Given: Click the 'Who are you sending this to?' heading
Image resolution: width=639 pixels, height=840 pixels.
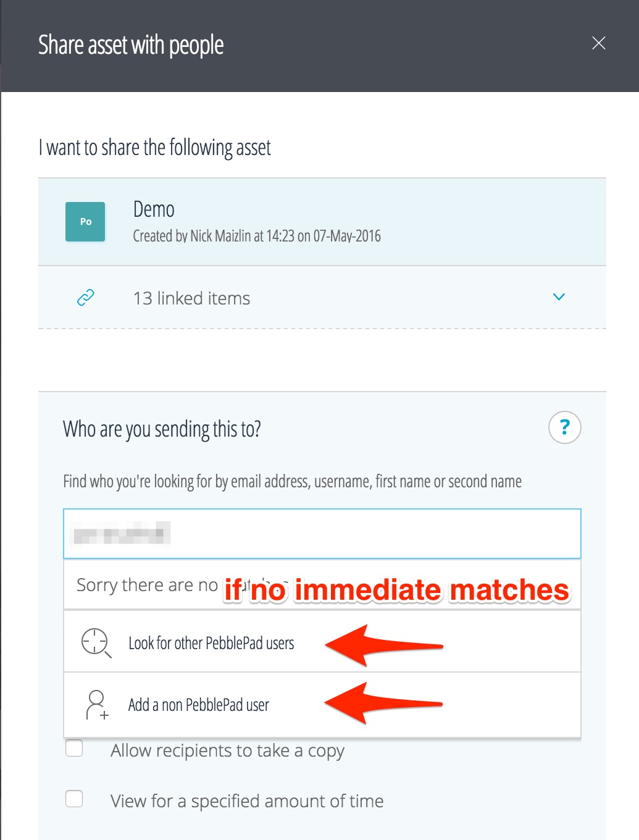Looking at the screenshot, I should point(162,429).
